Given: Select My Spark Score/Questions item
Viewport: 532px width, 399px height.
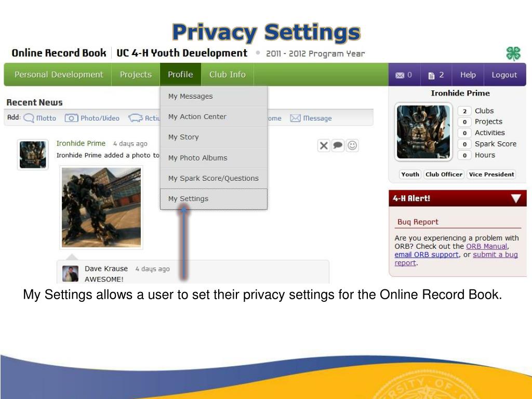Looking at the screenshot, I should (x=214, y=178).
